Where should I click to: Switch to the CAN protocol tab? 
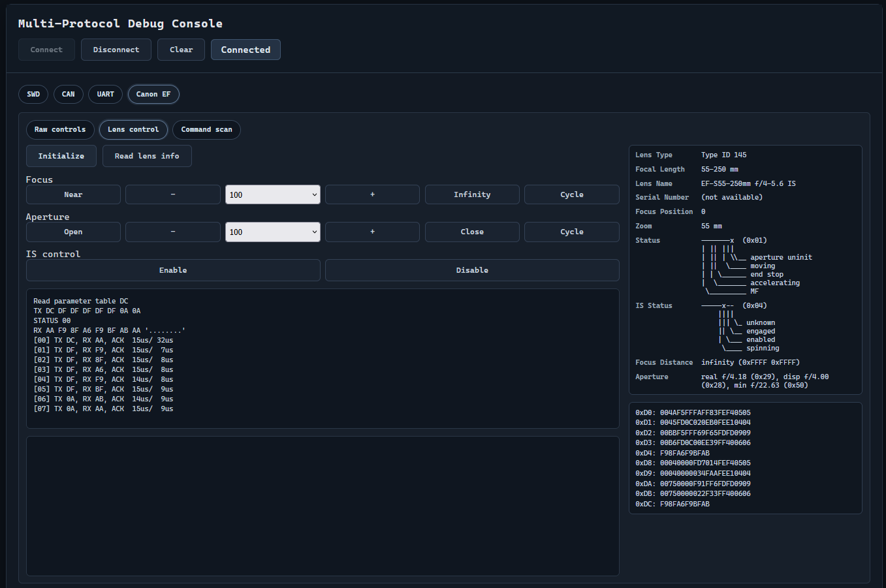[x=69, y=94]
